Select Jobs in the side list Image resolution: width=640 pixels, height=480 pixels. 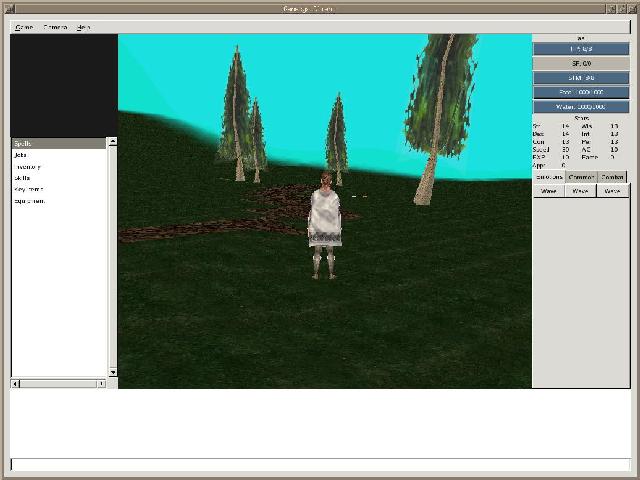pyautogui.click(x=21, y=155)
